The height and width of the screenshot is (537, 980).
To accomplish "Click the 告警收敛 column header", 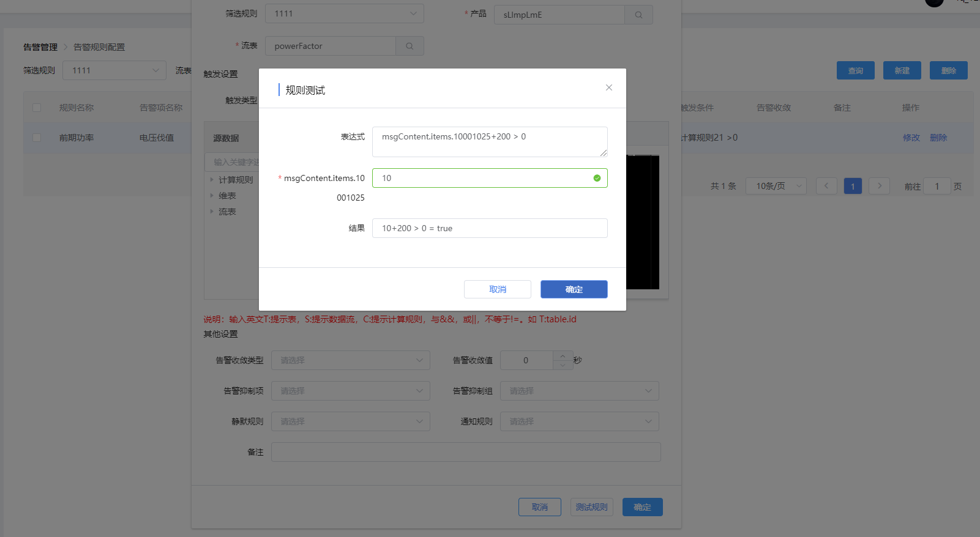I will coord(774,108).
